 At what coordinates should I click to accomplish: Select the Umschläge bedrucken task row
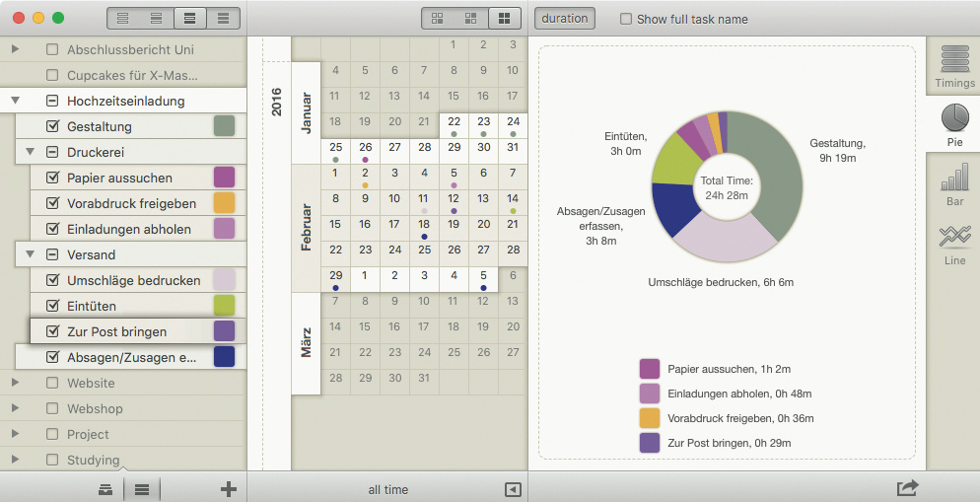pos(137,280)
